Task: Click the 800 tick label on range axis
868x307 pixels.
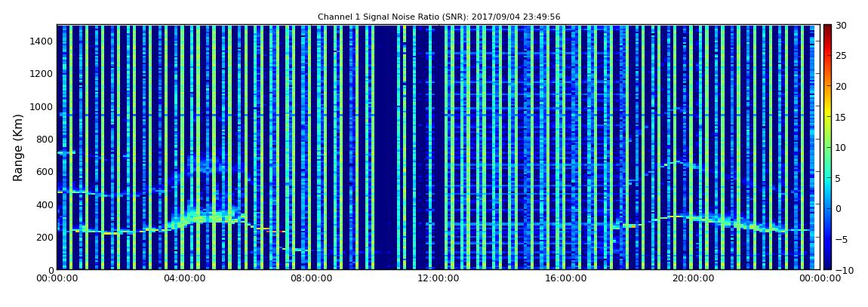Action: click(x=45, y=140)
